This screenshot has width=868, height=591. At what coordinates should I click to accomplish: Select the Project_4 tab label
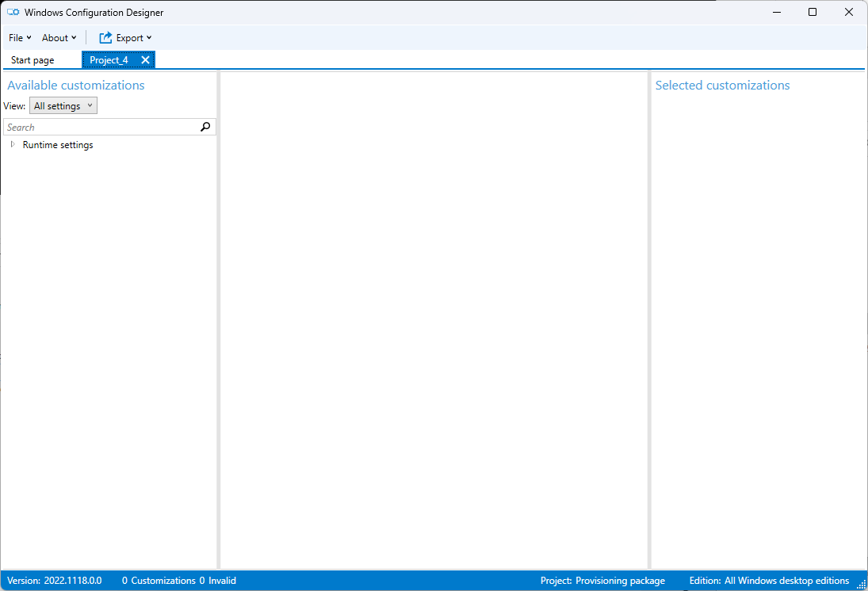pyautogui.click(x=109, y=60)
